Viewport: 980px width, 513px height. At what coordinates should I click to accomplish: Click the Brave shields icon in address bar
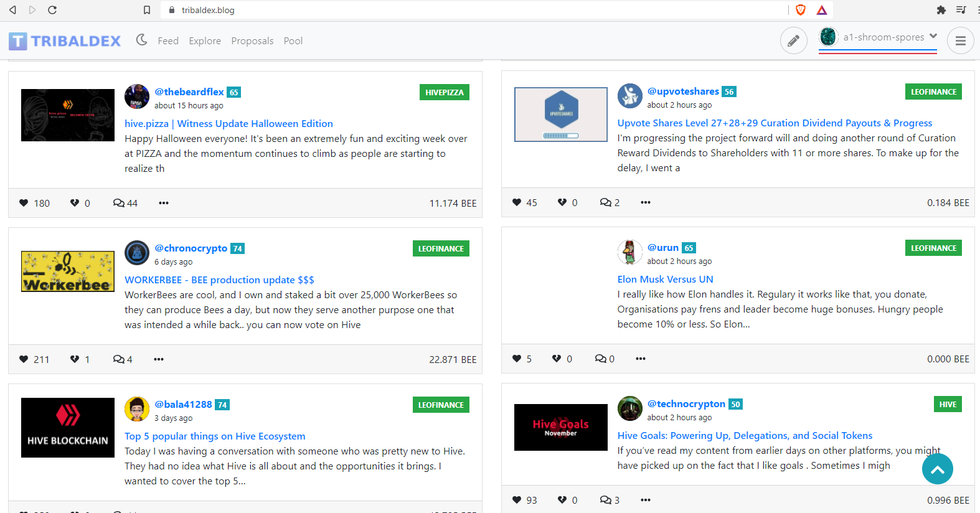801,10
